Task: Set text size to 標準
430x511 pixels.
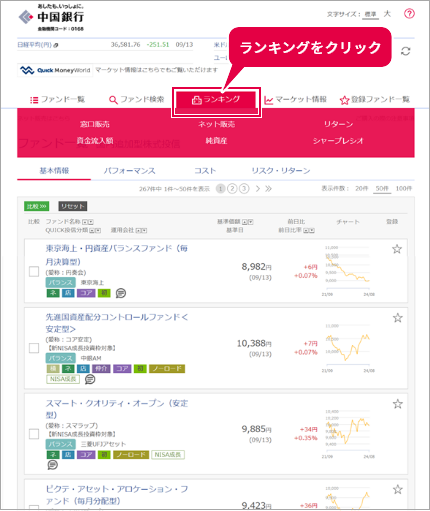Action: pos(370,14)
